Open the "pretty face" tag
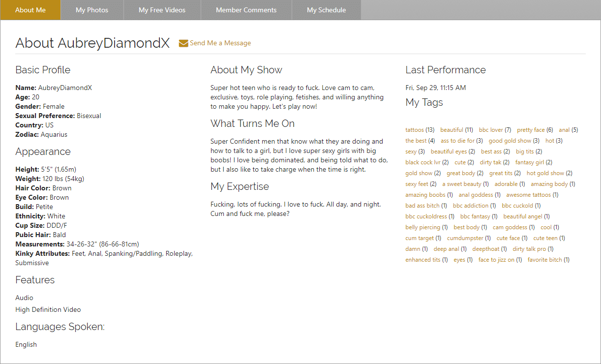 pos(531,130)
